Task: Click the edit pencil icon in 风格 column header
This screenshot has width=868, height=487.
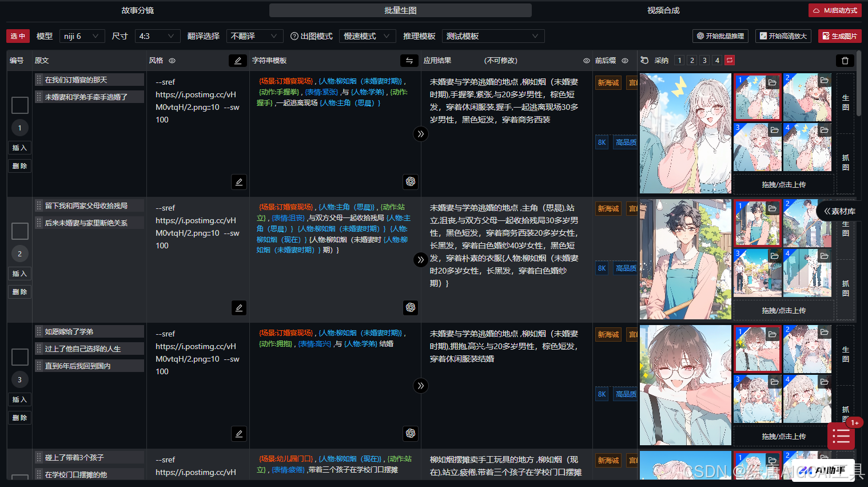Action: tap(238, 60)
